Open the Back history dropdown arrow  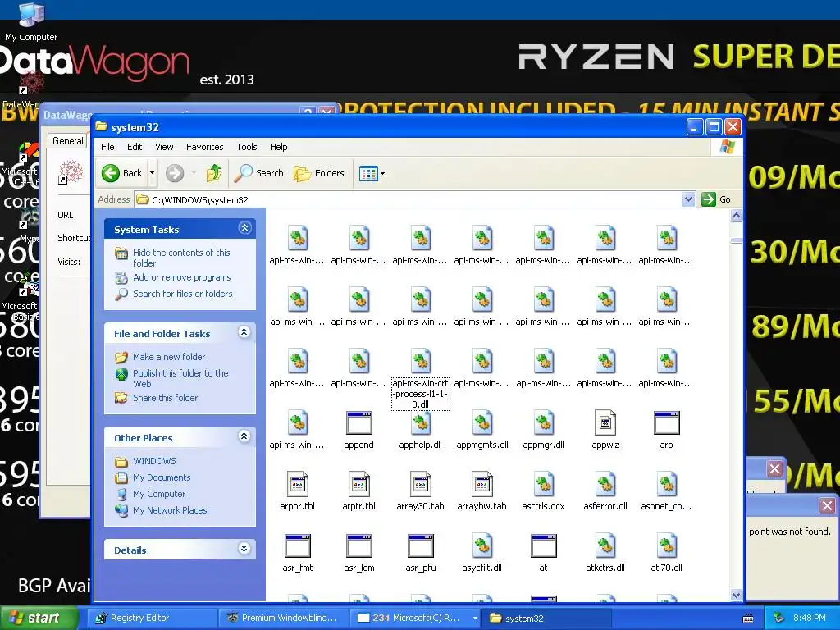[x=152, y=173]
